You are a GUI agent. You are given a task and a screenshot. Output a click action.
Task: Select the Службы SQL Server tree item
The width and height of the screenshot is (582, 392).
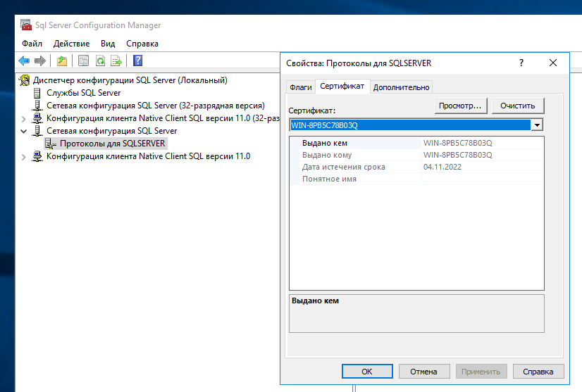[x=84, y=93]
